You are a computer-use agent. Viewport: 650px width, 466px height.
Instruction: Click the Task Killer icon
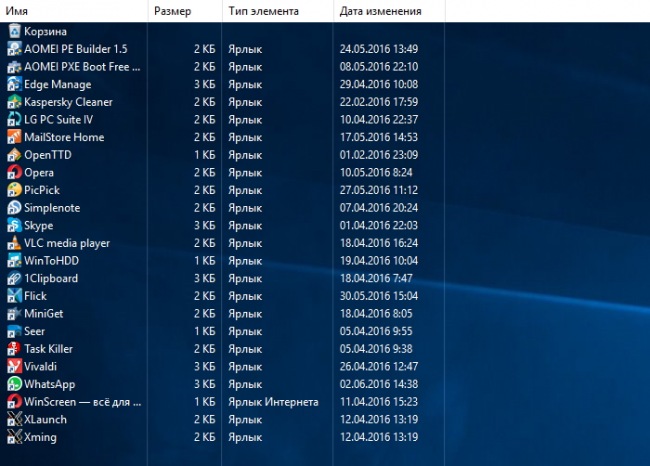(14, 349)
